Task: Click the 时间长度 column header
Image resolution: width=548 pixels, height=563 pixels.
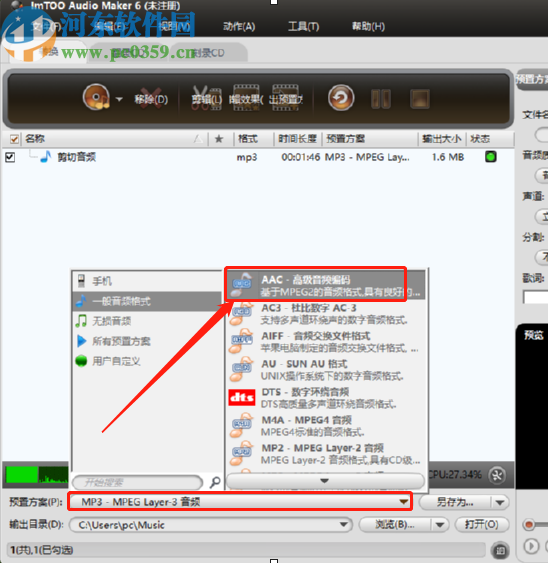Action: [x=297, y=139]
